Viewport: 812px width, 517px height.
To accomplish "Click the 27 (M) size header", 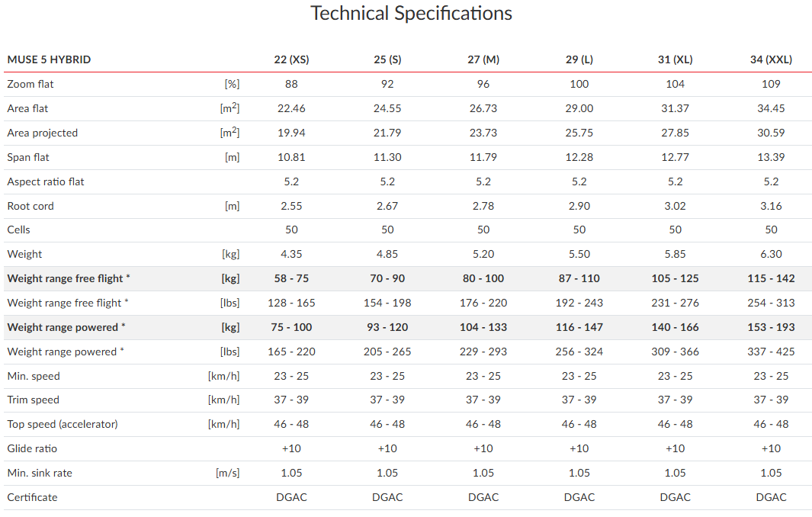I will pos(483,59).
